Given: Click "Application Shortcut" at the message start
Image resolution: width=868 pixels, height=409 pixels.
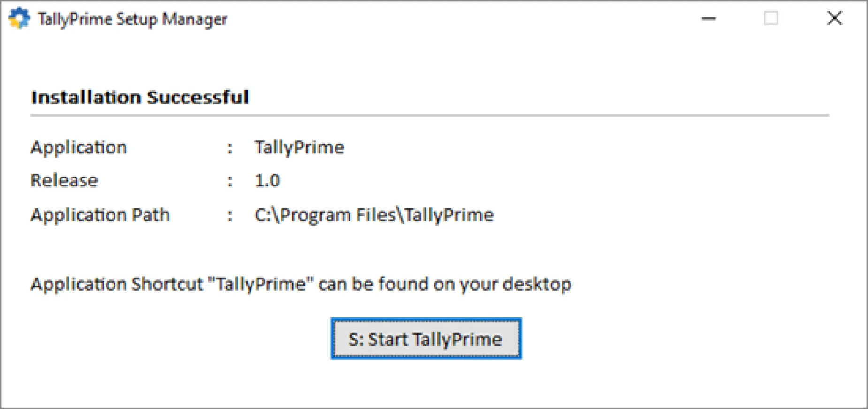Looking at the screenshot, I should click(117, 284).
